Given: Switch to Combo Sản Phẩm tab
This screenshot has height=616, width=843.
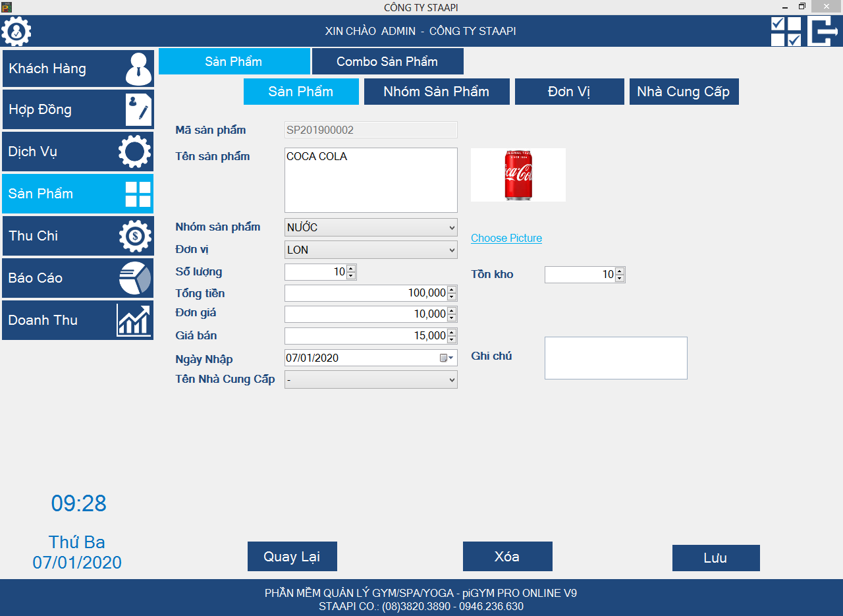Looking at the screenshot, I should [x=387, y=61].
